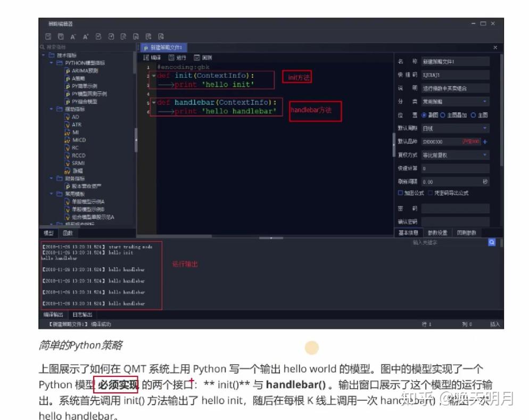Click the save icon in the toolbar
The height and width of the screenshot is (420, 529).
pos(48,36)
